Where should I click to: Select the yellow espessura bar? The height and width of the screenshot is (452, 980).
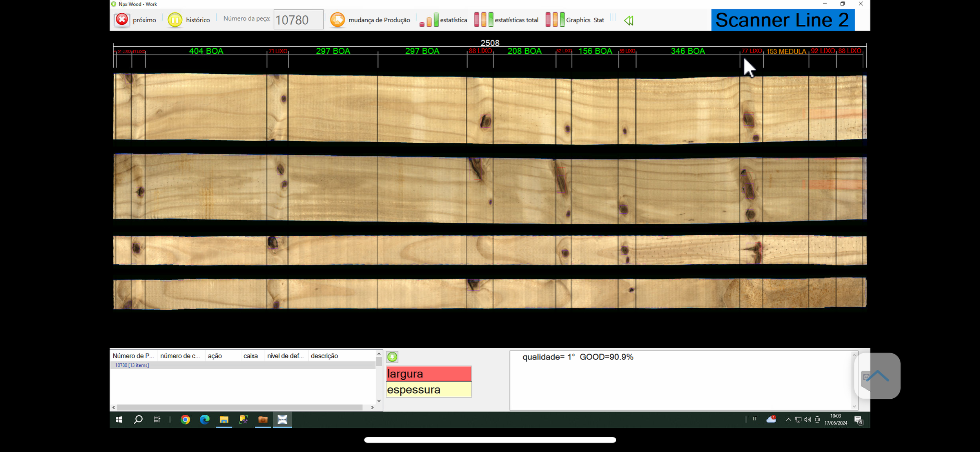(428, 390)
